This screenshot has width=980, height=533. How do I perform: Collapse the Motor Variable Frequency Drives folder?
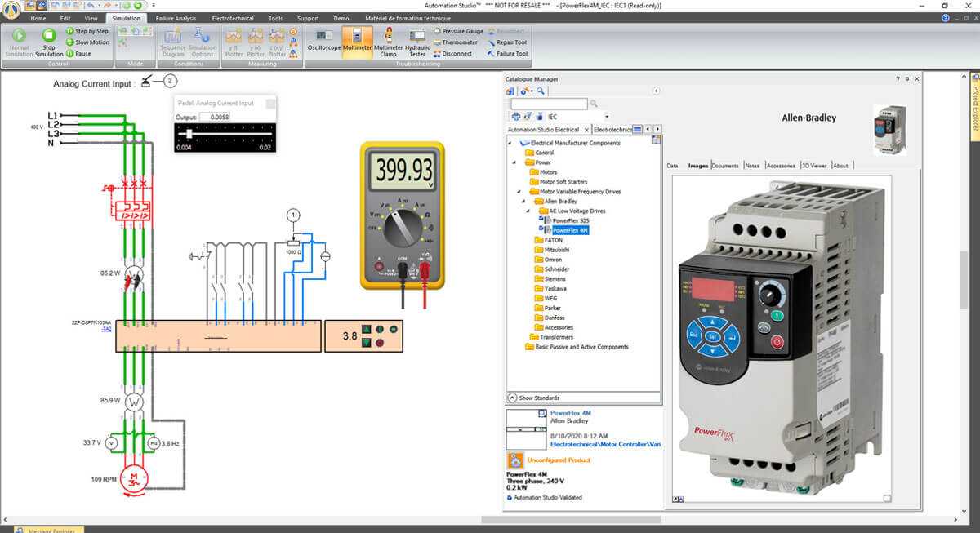(519, 192)
